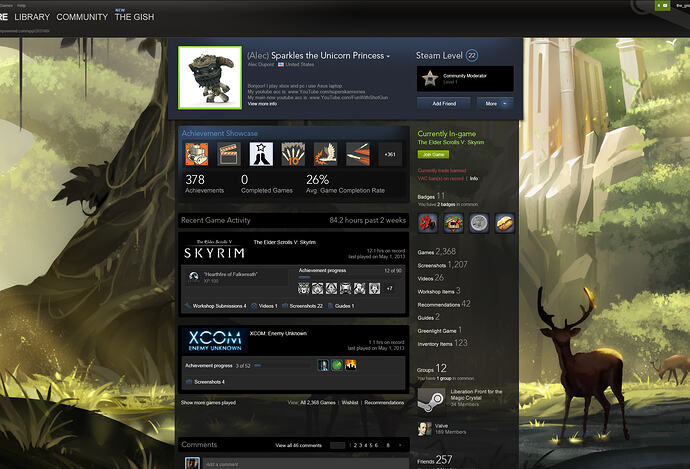
Task: Click the orange robot achievement icon
Action: tap(196, 154)
